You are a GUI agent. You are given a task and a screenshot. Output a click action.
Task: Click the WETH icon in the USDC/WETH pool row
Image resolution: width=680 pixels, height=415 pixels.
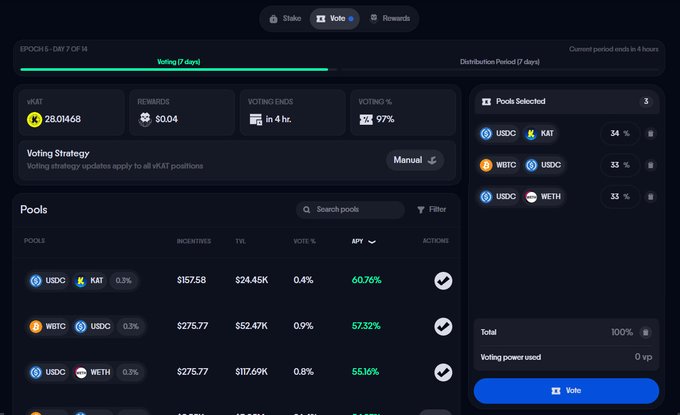click(81, 372)
